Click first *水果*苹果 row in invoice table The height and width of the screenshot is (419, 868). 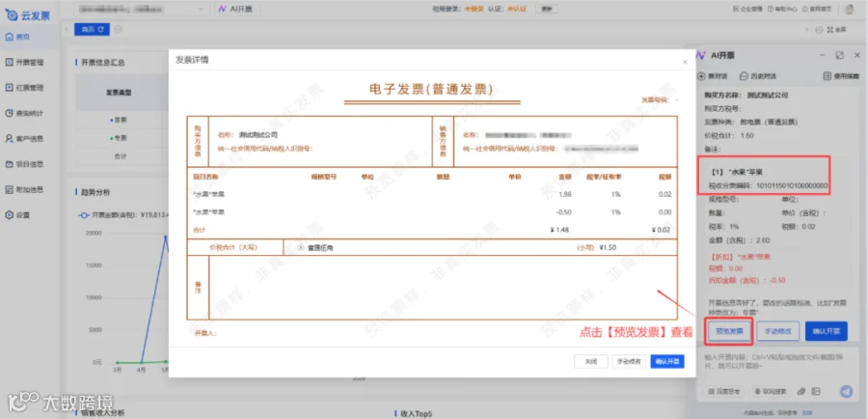click(x=432, y=195)
